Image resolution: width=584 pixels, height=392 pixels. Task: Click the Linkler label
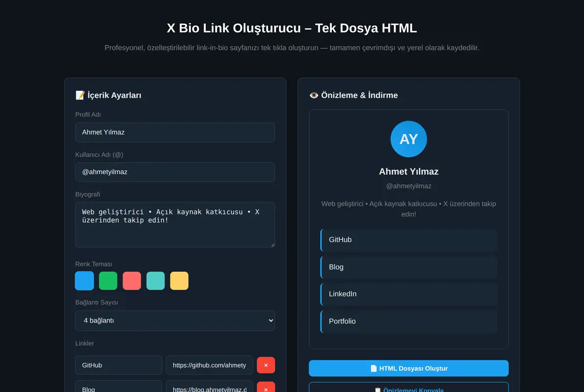point(85,343)
